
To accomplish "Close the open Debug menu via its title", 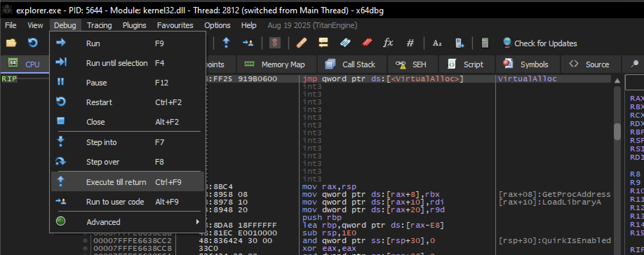I will coord(65,25).
